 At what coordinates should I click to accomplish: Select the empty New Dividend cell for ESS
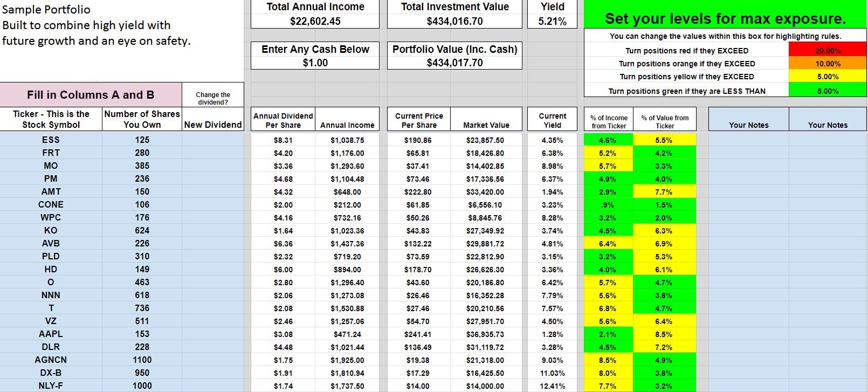(x=213, y=140)
